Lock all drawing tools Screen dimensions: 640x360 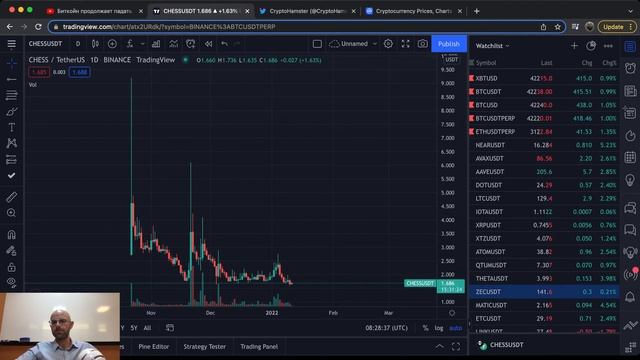tap(11, 267)
